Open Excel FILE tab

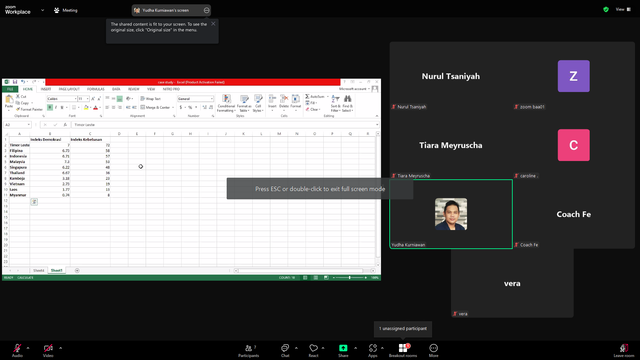click(x=10, y=89)
